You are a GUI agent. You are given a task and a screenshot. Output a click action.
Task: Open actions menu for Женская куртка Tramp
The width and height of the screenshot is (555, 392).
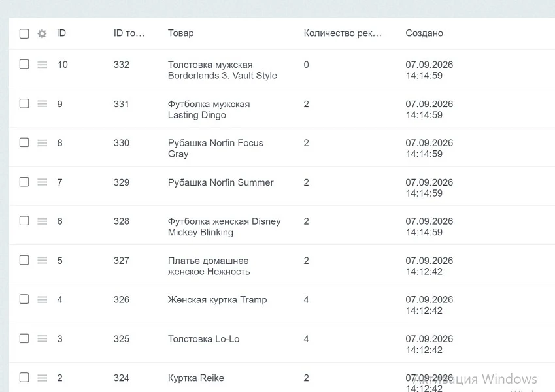click(42, 300)
